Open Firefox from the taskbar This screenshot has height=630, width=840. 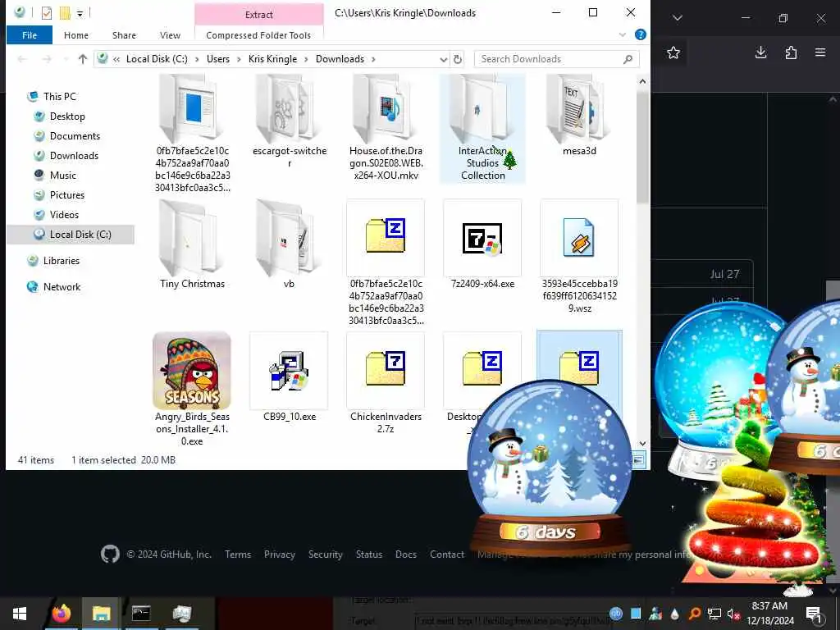click(x=62, y=614)
